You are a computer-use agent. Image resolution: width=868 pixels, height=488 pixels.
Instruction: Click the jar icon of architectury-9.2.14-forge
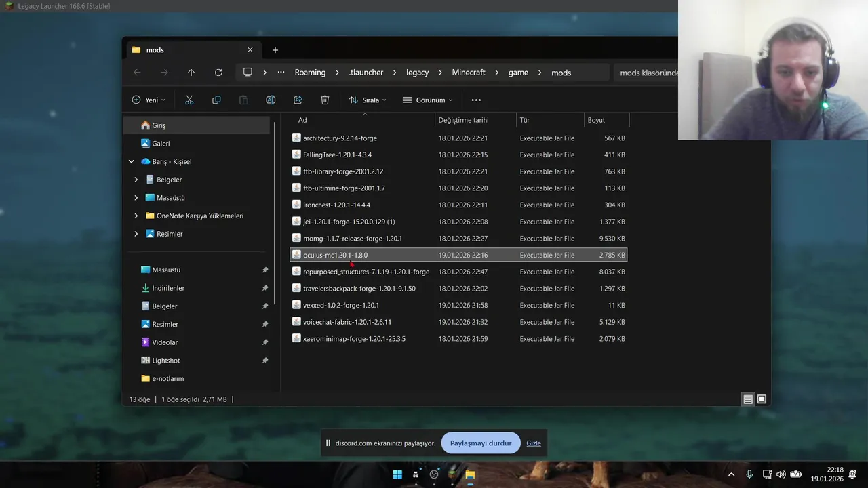click(x=296, y=138)
